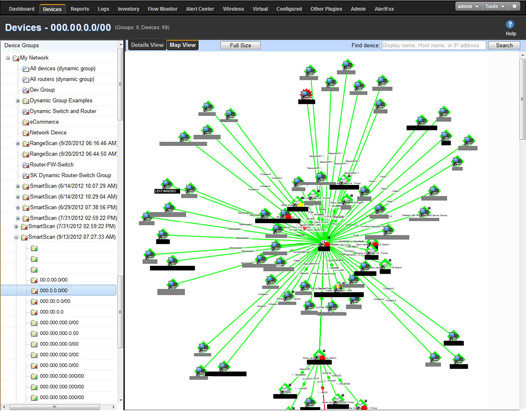Open the admin dropdown menu

coord(468,6)
